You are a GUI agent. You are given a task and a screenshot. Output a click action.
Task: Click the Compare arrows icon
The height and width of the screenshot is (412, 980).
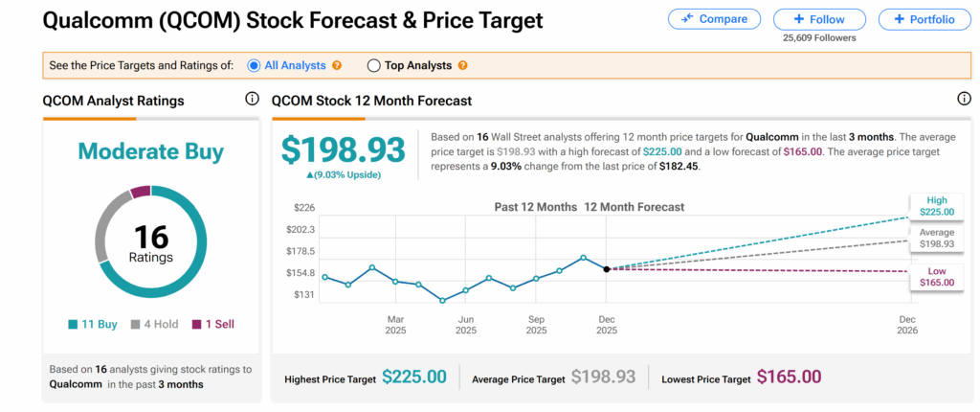point(686,19)
